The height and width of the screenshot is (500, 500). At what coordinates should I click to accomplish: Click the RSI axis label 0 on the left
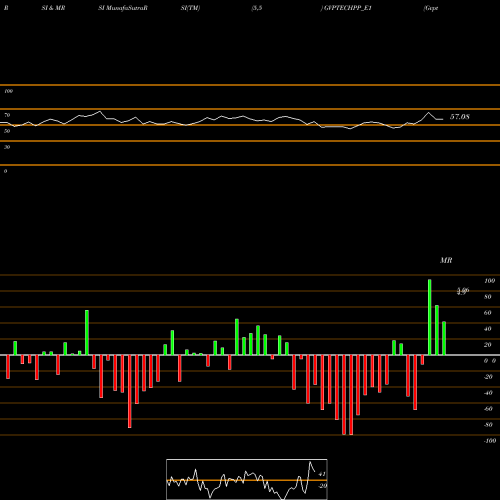(5, 171)
